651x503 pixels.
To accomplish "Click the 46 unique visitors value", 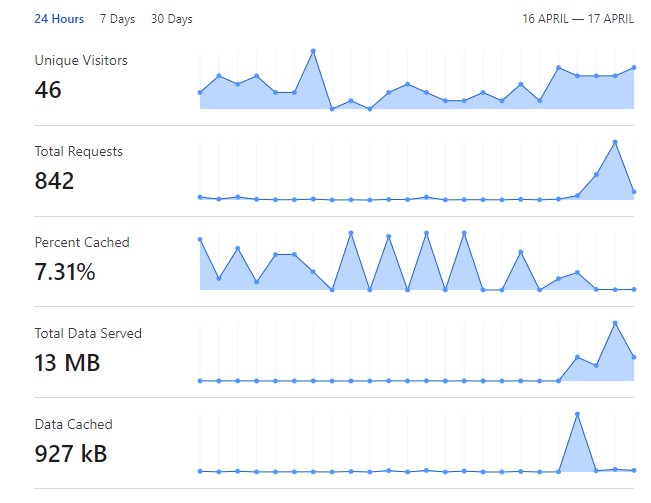I will tap(48, 90).
